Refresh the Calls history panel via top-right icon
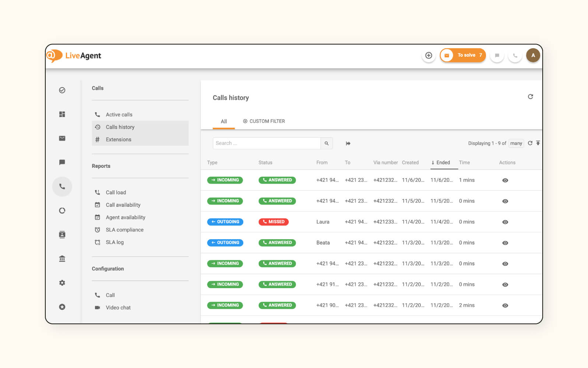The width and height of the screenshot is (588, 368). (530, 97)
